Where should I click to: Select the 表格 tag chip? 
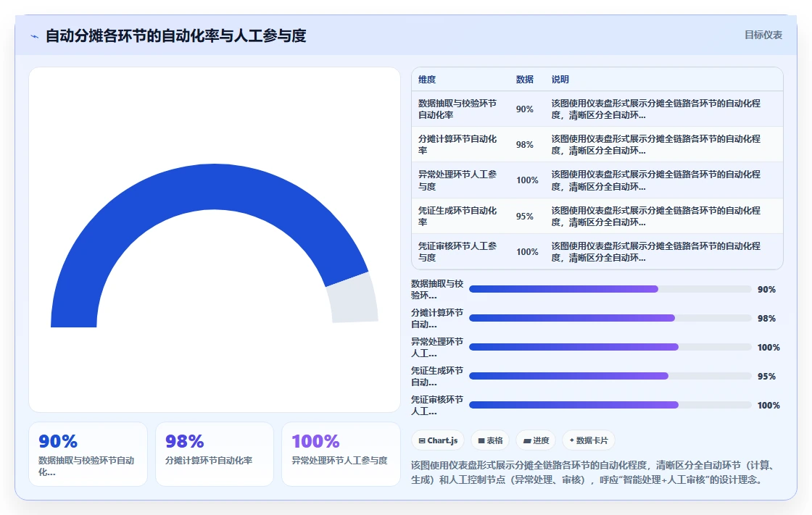(x=490, y=440)
